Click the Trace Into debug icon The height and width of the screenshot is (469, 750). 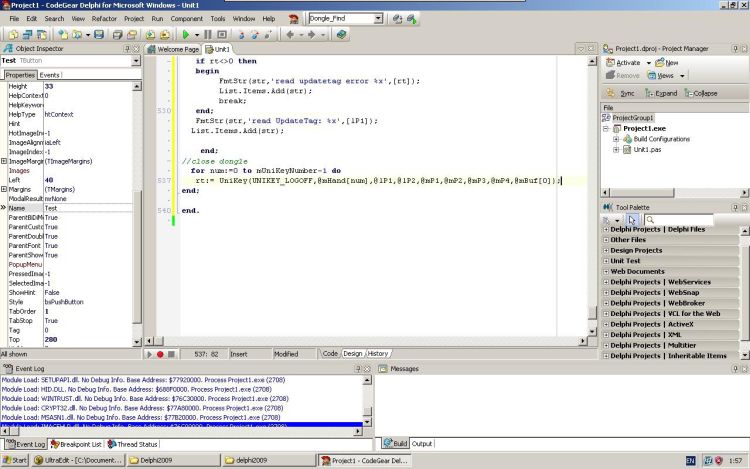[242, 34]
